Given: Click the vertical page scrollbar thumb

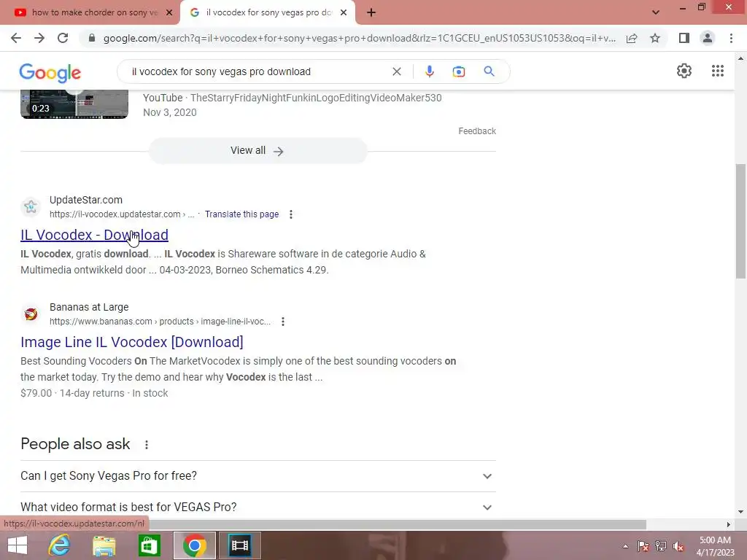Looking at the screenshot, I should [740, 222].
